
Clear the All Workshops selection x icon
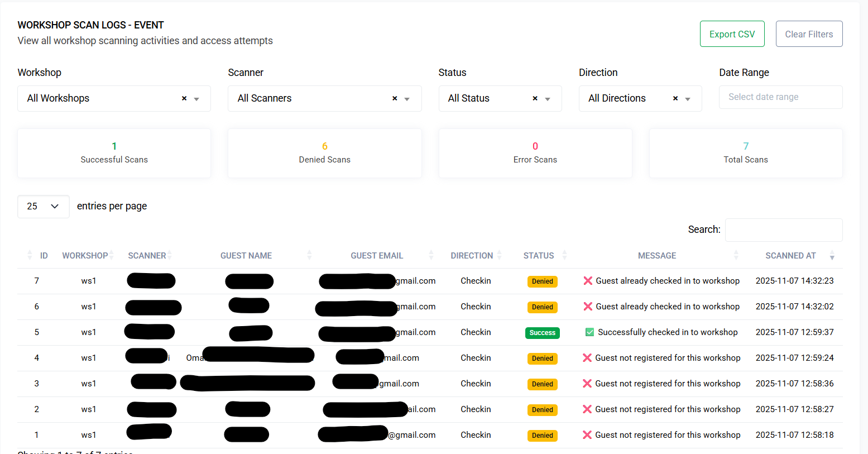point(184,98)
